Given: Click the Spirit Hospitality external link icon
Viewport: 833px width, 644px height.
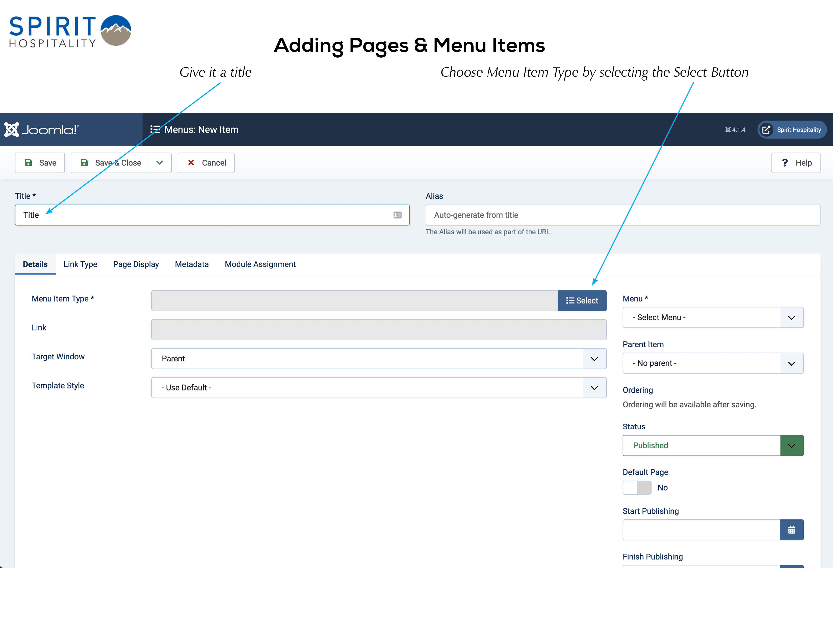Looking at the screenshot, I should coord(766,130).
